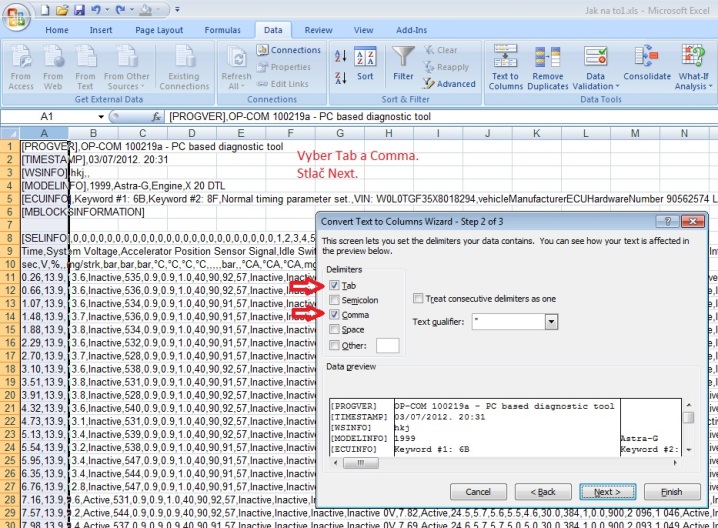The width and height of the screenshot is (718, 528).
Task: Open the Name Box dropdown arrow
Action: point(101,117)
